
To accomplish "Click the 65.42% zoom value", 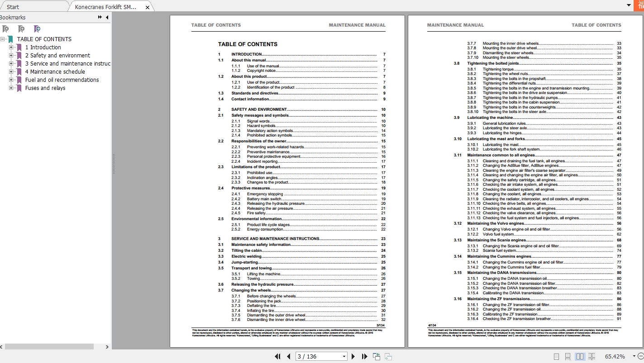I will point(615,357).
